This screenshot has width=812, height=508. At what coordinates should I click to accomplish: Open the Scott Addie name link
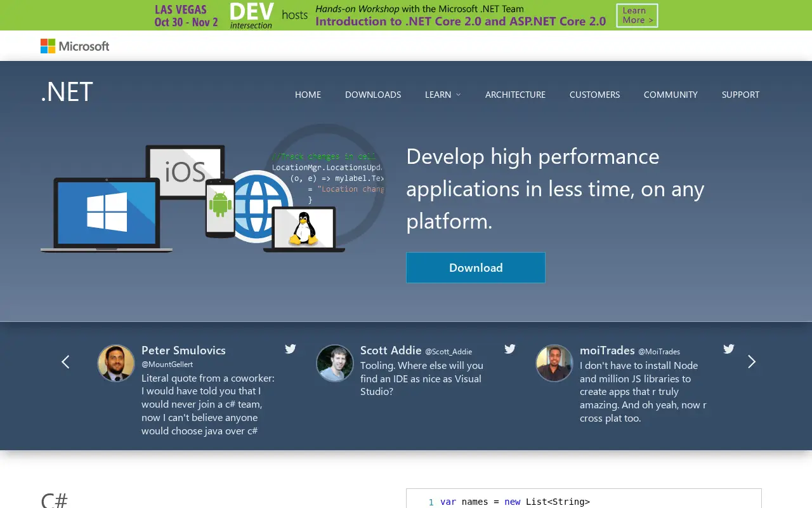[391, 351]
